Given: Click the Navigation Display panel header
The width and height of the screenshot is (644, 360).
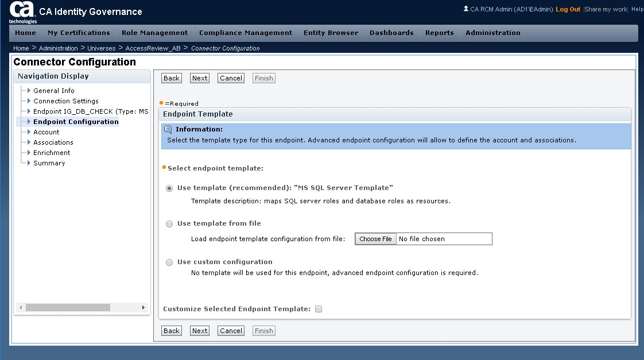Looking at the screenshot, I should click(82, 76).
